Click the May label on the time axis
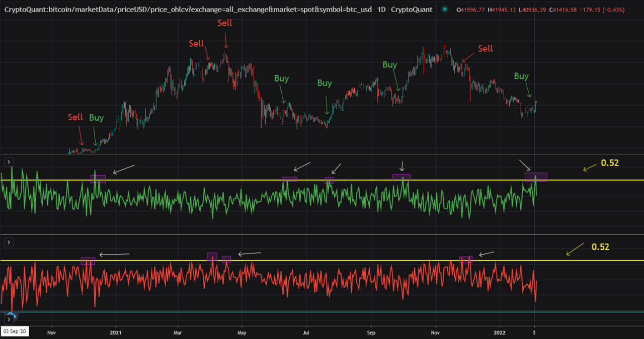The height and width of the screenshot is (339, 644). (242, 332)
